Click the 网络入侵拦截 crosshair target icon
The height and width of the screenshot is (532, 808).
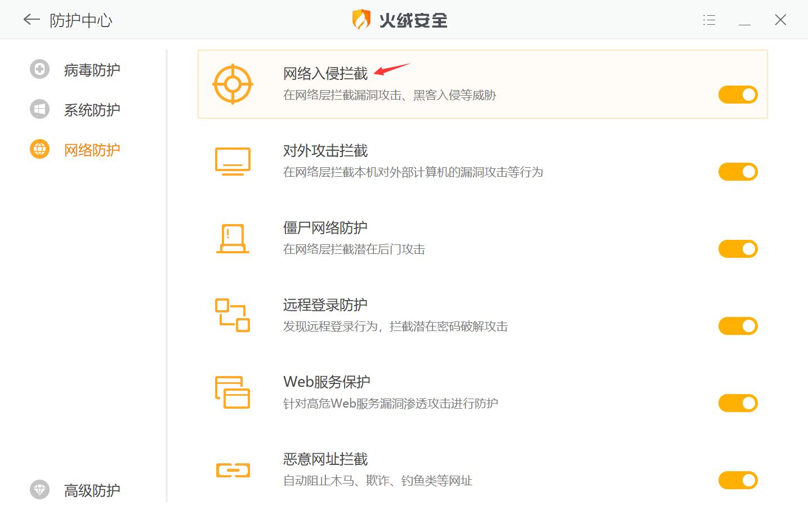[x=233, y=84]
